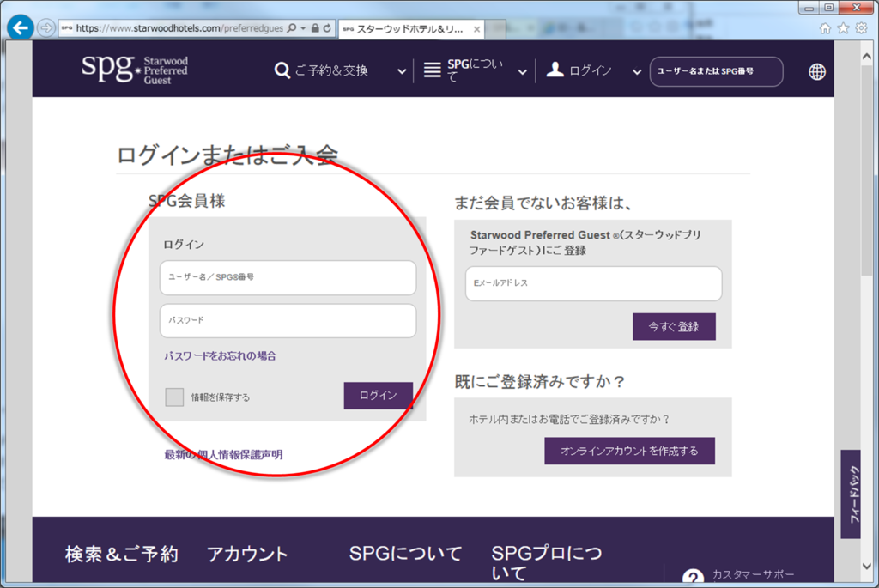The width and height of the screenshot is (879, 588).
Task: Open 最新の個人情報保護声明 link
Action: [223, 455]
